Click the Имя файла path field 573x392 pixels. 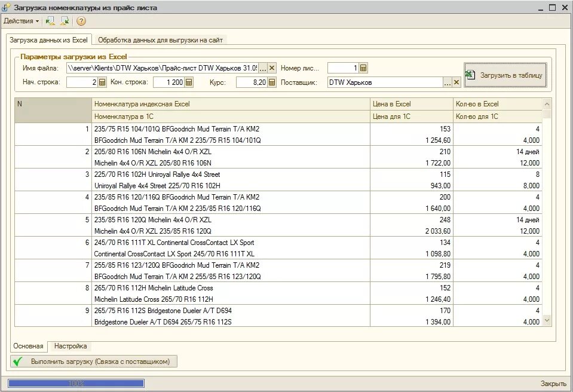(163, 68)
